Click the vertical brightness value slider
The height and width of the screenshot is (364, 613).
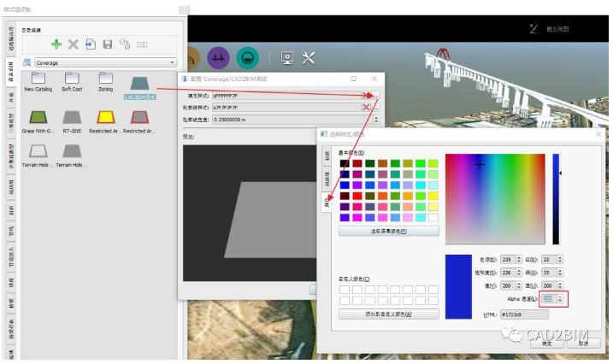[x=556, y=199]
